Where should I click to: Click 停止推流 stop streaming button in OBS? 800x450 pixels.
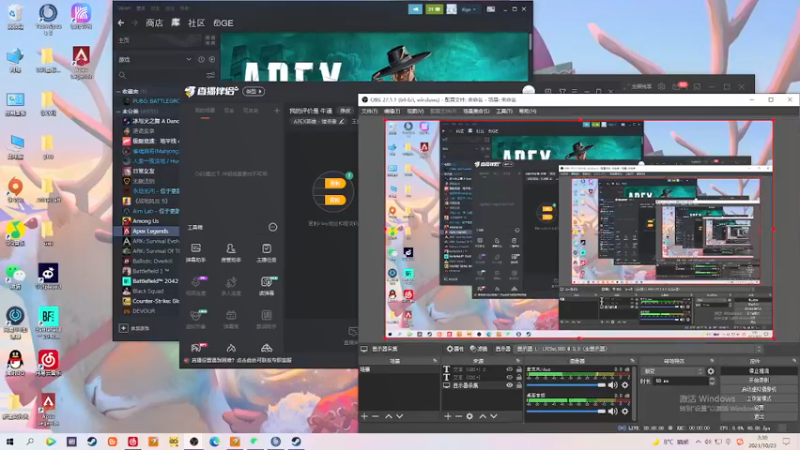[x=759, y=371]
